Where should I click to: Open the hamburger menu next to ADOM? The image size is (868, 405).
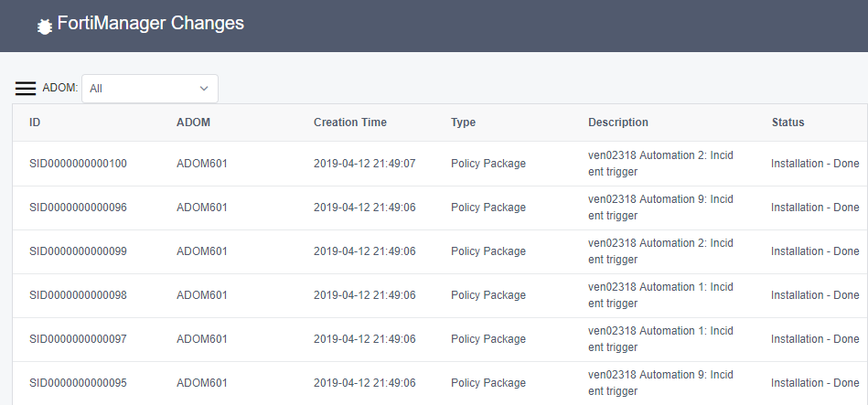pos(26,89)
